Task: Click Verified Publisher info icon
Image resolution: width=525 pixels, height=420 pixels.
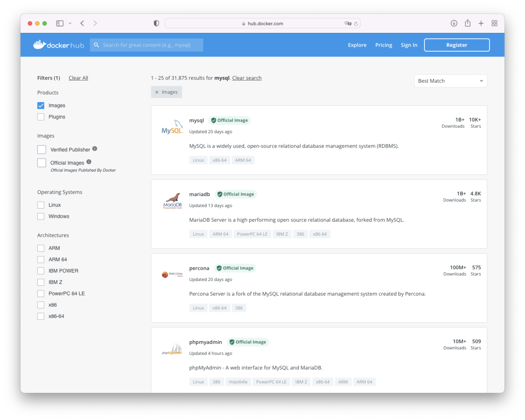Action: click(95, 149)
